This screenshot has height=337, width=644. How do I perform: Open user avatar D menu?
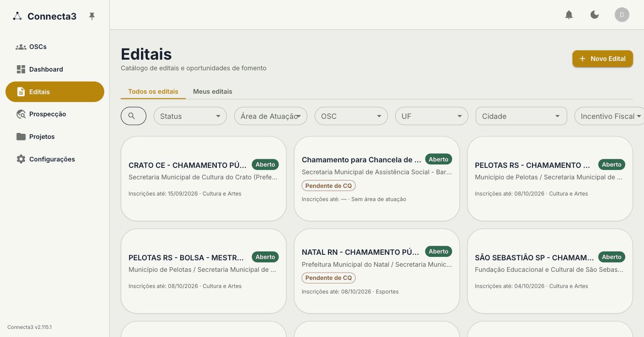(x=622, y=15)
